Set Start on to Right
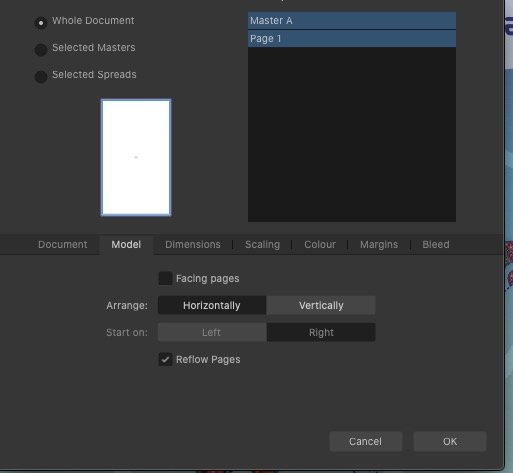Screen dimensions: 513x473 tap(321, 332)
